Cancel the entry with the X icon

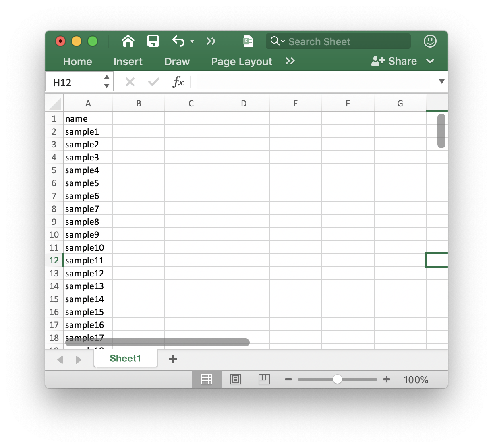pos(130,82)
